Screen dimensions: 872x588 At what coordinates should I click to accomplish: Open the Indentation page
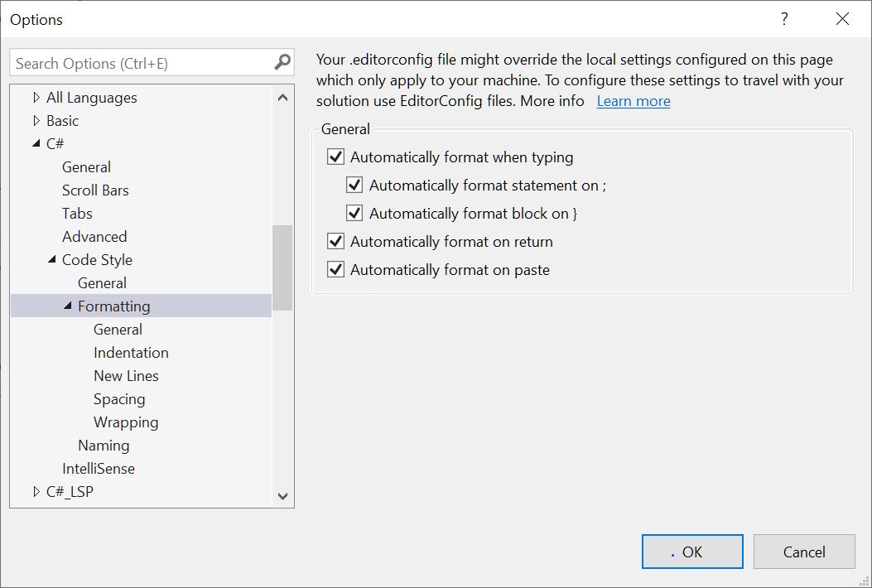[131, 353]
